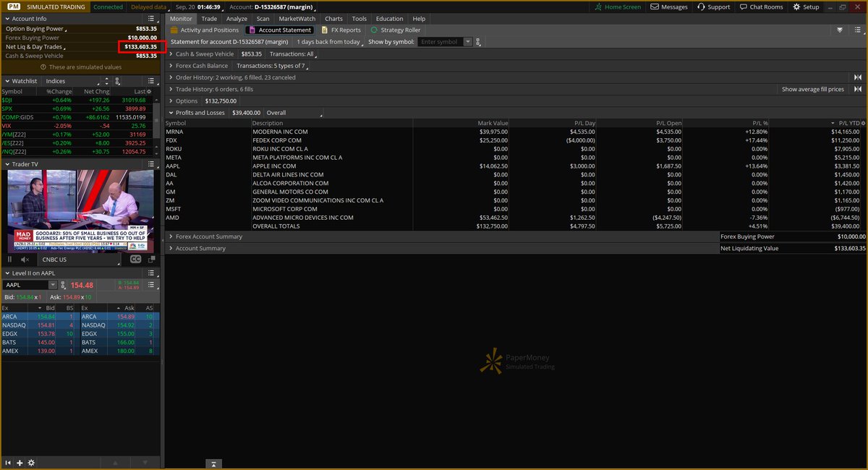Switch to the Charts tab
Viewport: 868px width, 470px height.
(334, 19)
